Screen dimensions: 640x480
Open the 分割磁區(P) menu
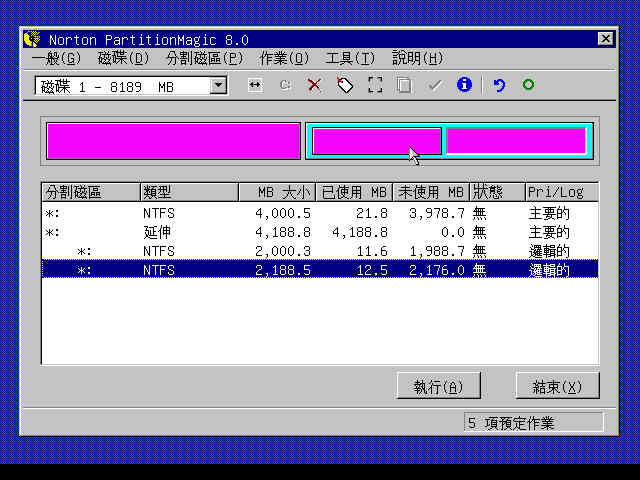tap(204, 58)
